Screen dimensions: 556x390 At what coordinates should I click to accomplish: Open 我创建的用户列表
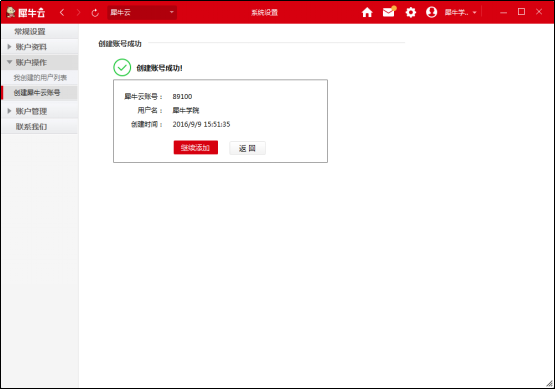coord(40,78)
